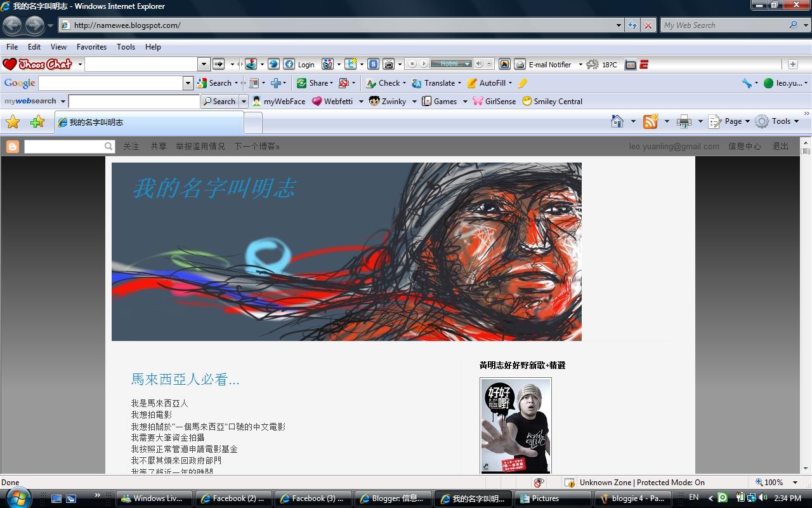The height and width of the screenshot is (508, 812).
Task: Expand the zoom level 100% dropdown
Action: pyautogui.click(x=796, y=483)
